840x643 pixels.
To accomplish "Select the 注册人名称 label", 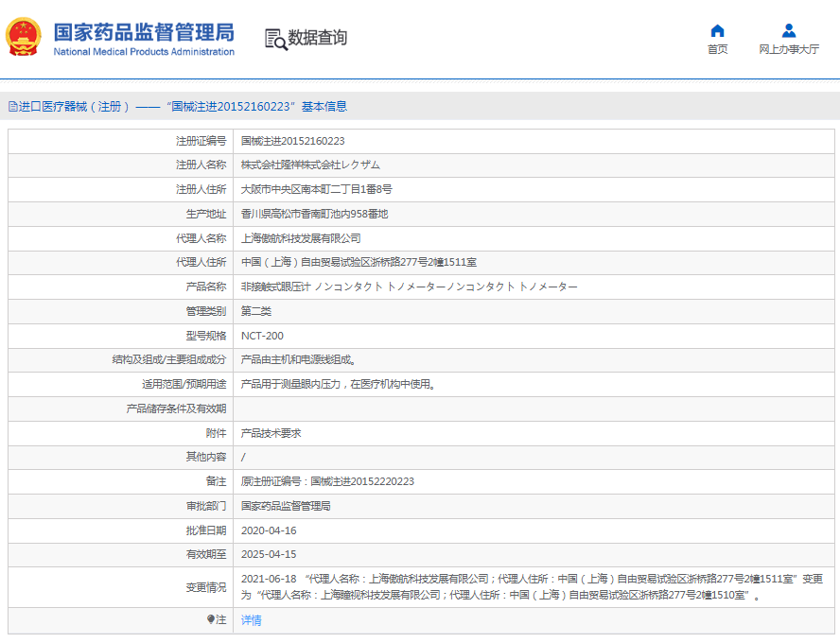I will (201, 165).
